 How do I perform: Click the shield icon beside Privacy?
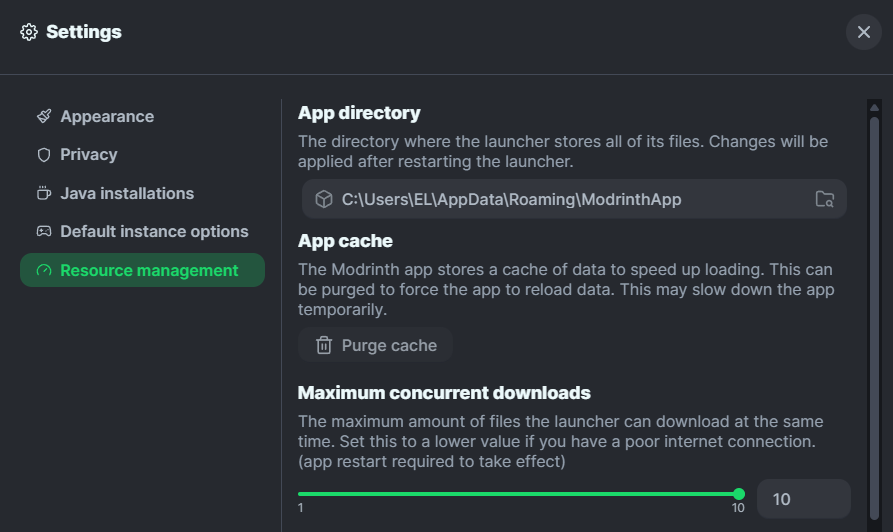[44, 155]
